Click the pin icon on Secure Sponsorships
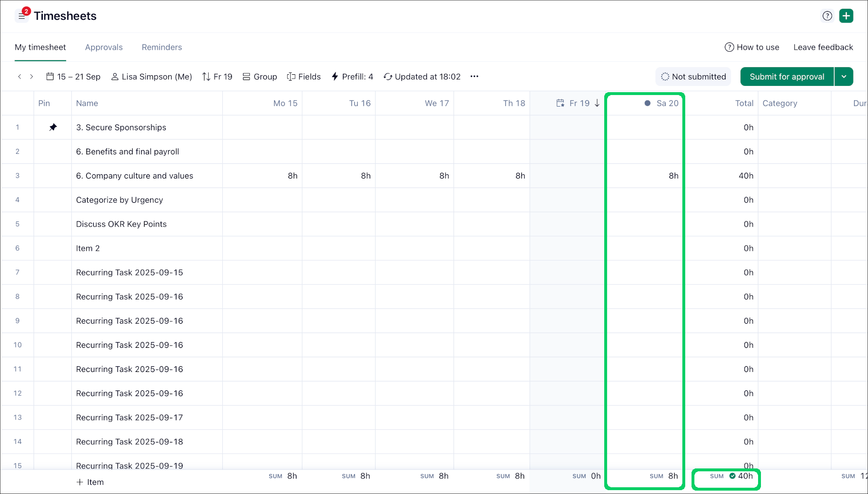The height and width of the screenshot is (494, 868). (x=53, y=127)
